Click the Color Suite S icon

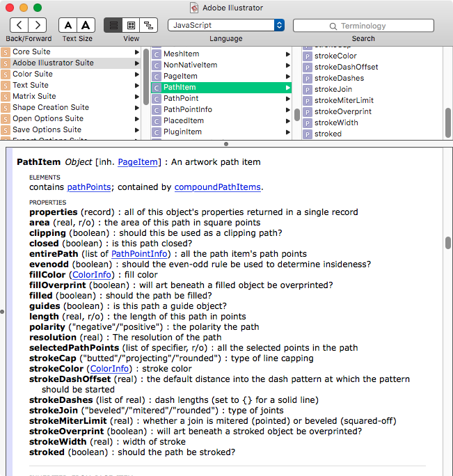tap(6, 74)
